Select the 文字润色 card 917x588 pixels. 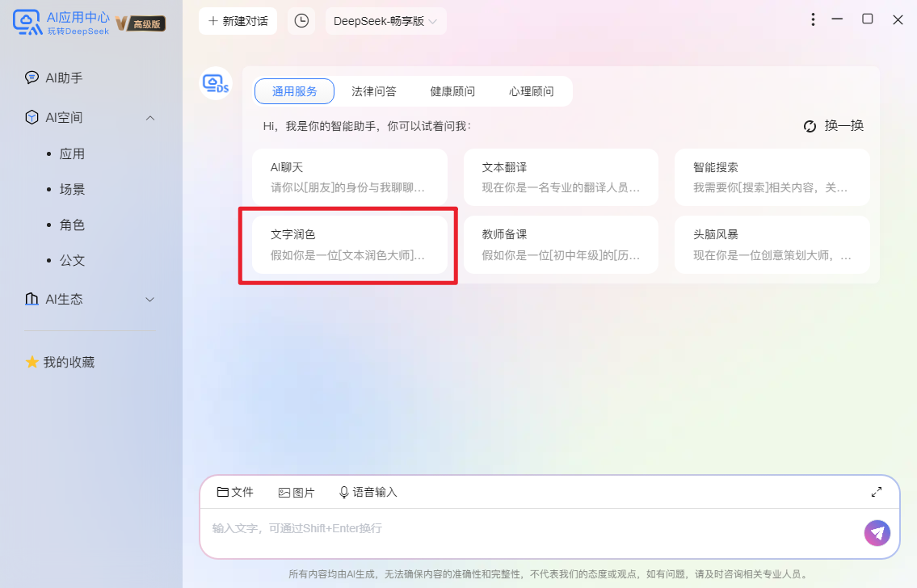tap(349, 245)
